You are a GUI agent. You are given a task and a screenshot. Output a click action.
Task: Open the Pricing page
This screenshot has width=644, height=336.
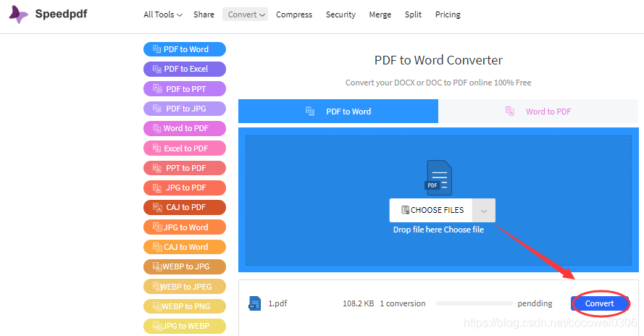coord(448,14)
